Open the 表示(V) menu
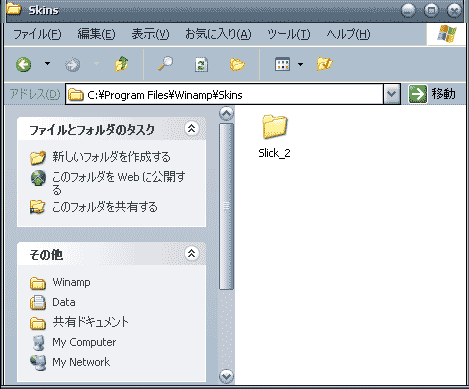Screen dimensions: 469x389 pyautogui.click(x=150, y=34)
